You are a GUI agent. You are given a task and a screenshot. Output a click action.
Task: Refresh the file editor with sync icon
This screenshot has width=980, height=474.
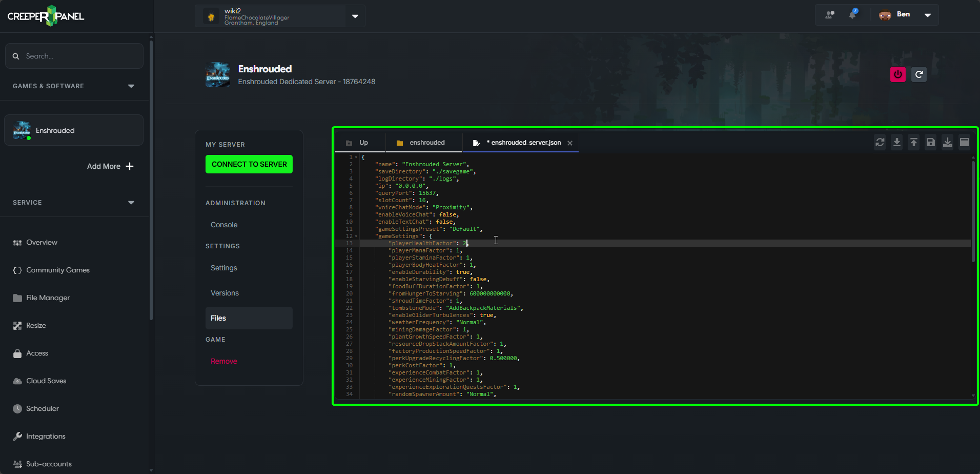coord(880,143)
